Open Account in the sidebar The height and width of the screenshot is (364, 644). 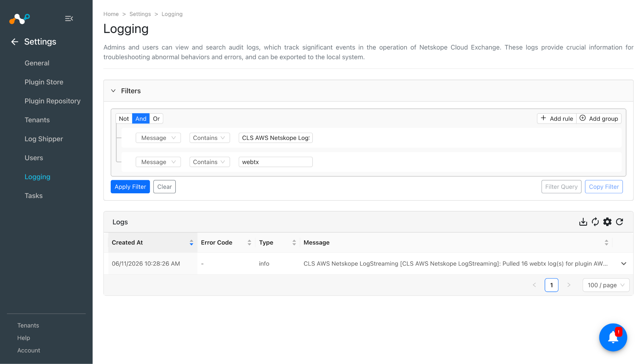29,350
